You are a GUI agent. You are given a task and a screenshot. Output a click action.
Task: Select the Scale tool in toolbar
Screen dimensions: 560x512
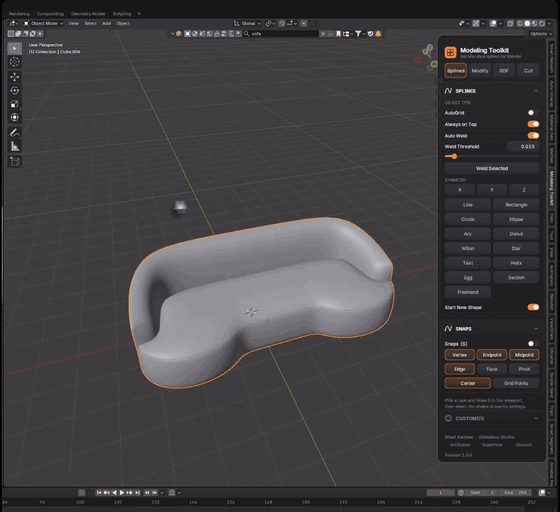click(x=15, y=104)
